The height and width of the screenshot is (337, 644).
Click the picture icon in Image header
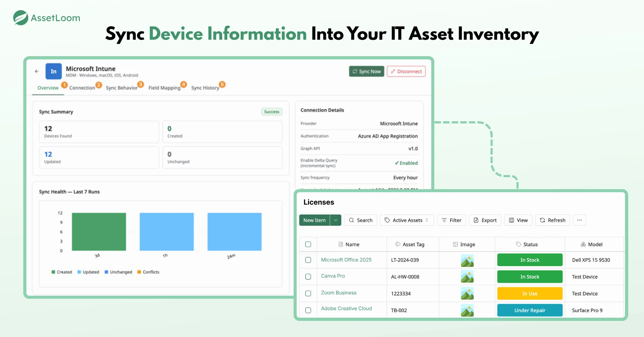[455, 244]
